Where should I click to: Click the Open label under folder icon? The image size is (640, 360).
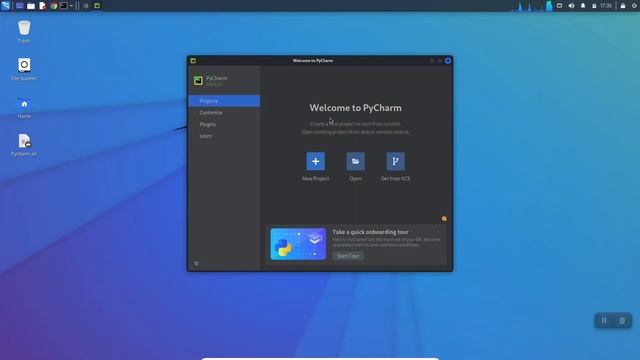356,179
